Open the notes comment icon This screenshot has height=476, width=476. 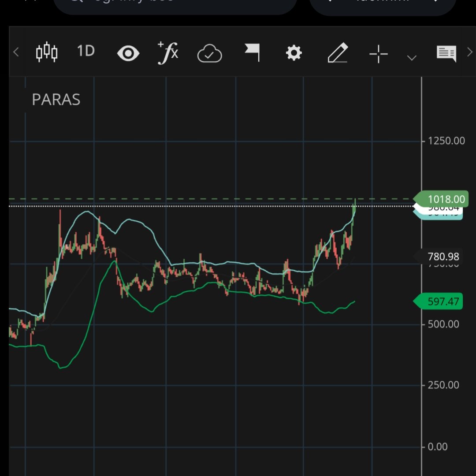coord(446,53)
